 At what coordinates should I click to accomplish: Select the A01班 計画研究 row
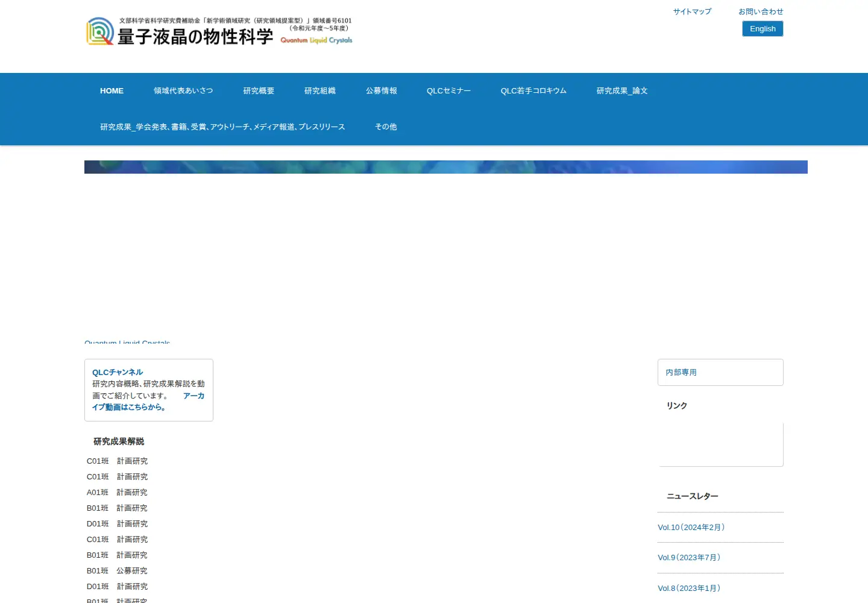point(117,493)
